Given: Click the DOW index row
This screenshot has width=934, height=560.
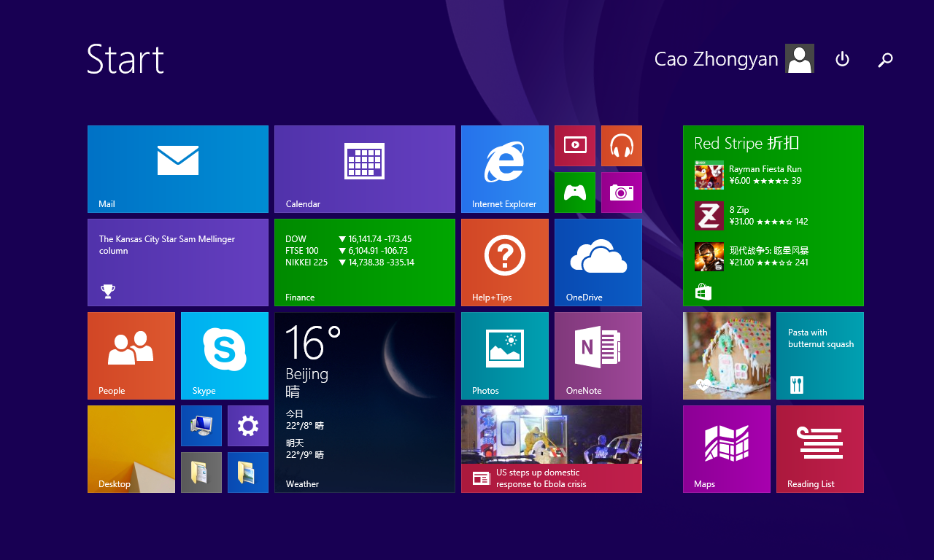Looking at the screenshot, I should (x=349, y=239).
